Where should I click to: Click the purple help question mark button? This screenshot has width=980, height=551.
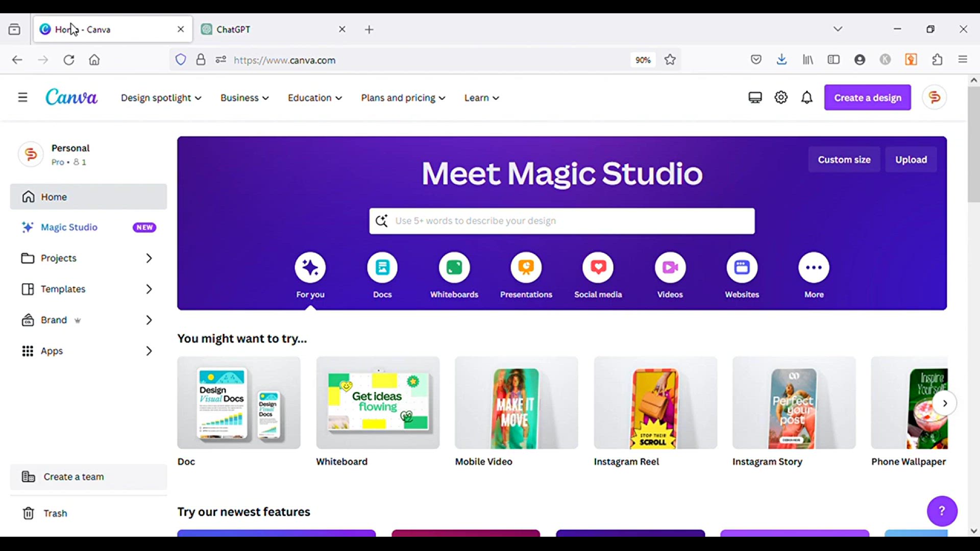pos(942,511)
